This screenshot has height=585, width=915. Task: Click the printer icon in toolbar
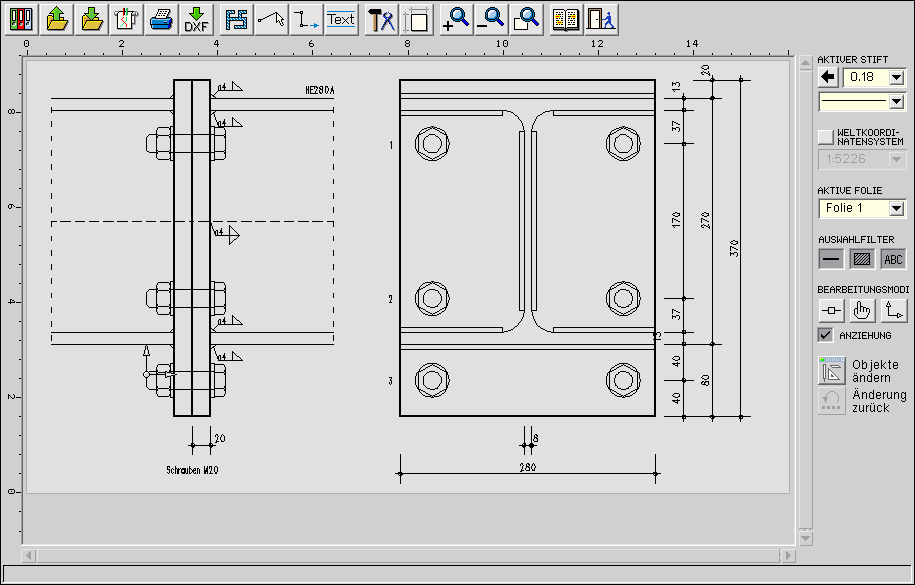click(x=160, y=19)
